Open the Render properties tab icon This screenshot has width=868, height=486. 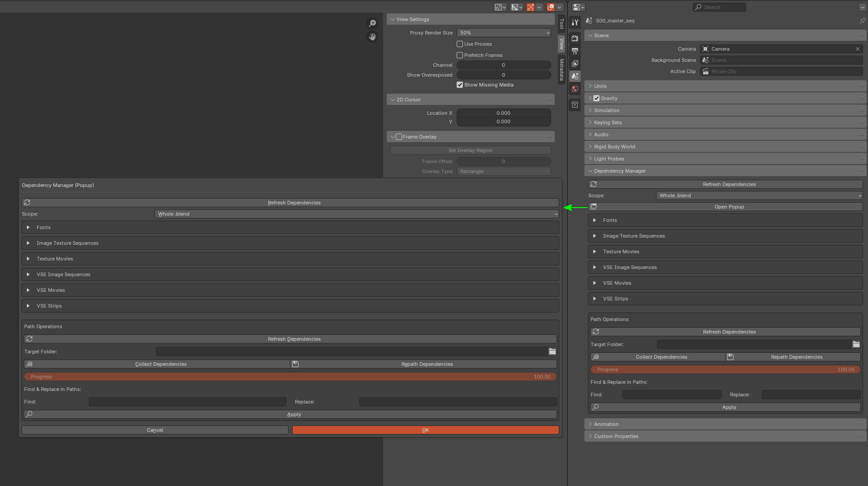coord(575,39)
